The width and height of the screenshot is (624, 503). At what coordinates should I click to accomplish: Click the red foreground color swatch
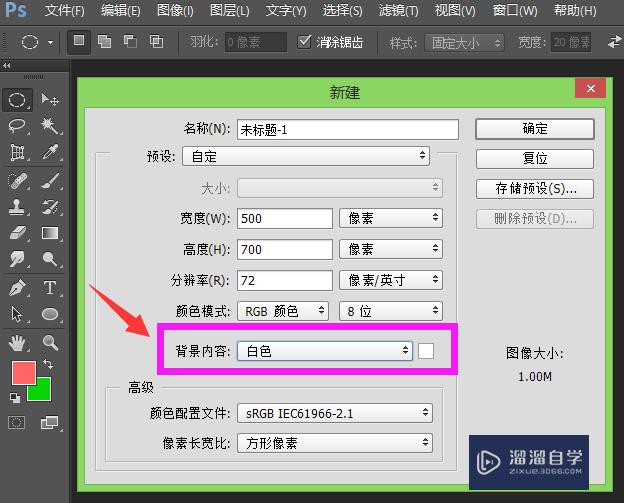coord(24,373)
